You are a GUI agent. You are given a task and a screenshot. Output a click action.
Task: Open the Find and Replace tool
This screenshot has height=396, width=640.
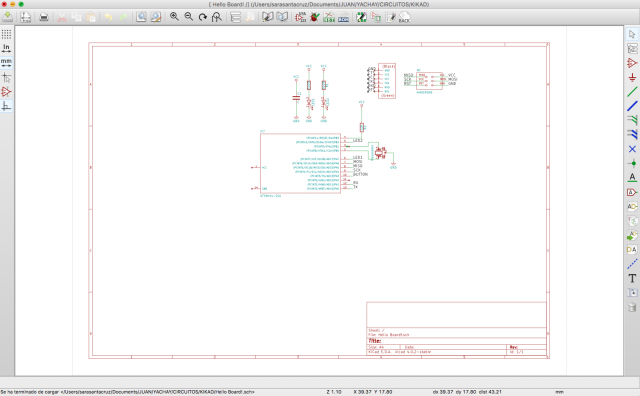[x=156, y=17]
